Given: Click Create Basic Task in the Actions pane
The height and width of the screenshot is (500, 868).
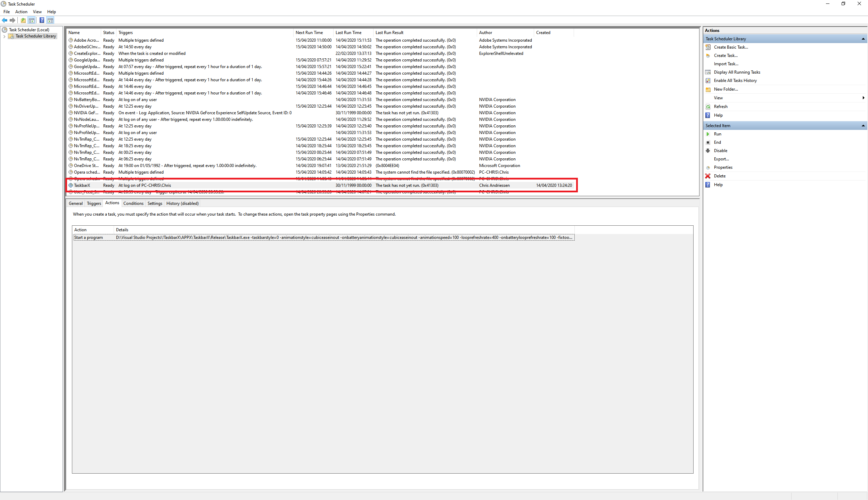Looking at the screenshot, I should pyautogui.click(x=731, y=47).
